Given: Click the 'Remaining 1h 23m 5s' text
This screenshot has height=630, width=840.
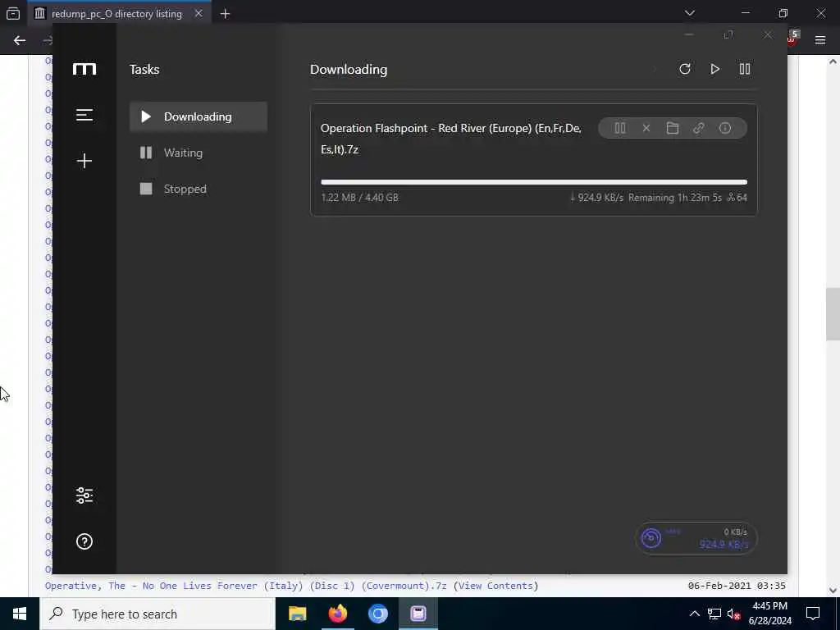Looking at the screenshot, I should [x=675, y=198].
